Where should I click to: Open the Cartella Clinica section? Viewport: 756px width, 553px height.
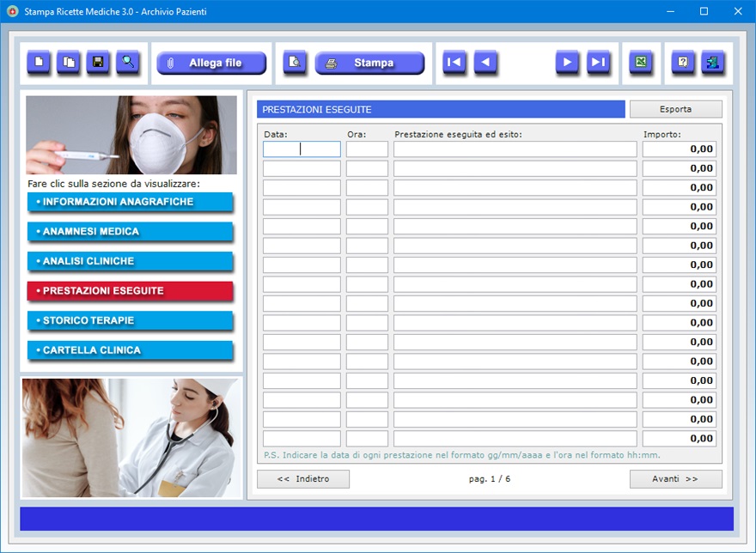(131, 350)
